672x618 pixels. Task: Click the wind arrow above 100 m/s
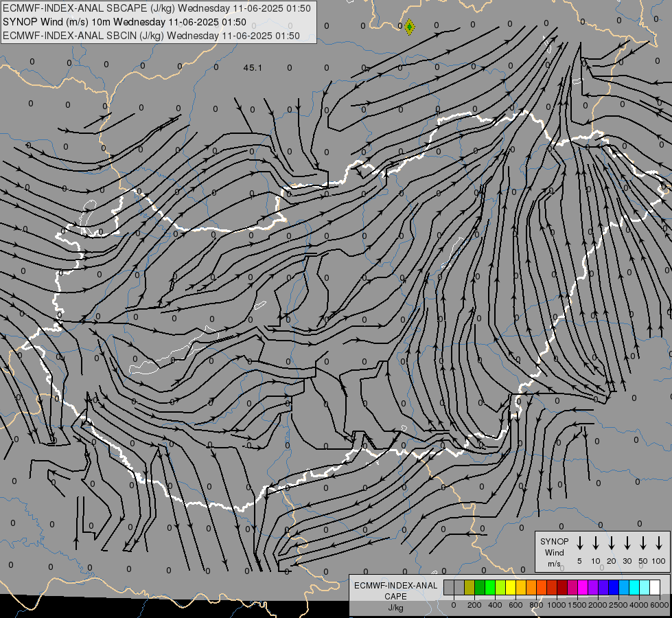[x=659, y=543]
